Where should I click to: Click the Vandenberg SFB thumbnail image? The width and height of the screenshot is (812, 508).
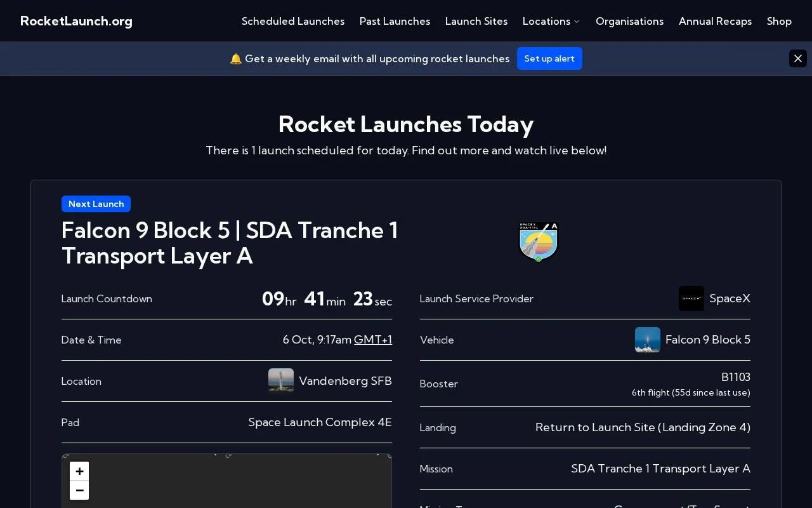pyautogui.click(x=281, y=381)
